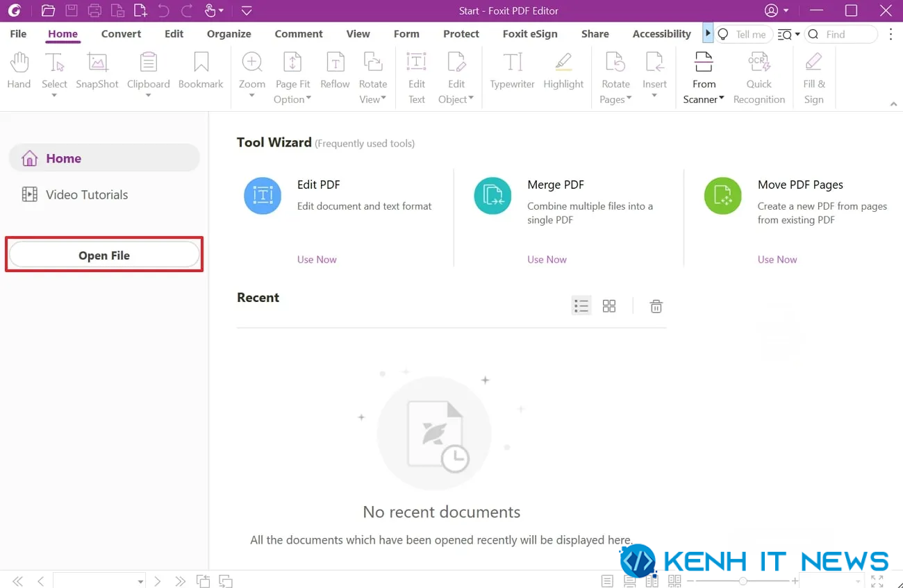Screen dimensions: 903x588
Task: Open the Zoom dropdown
Action: pos(251,96)
